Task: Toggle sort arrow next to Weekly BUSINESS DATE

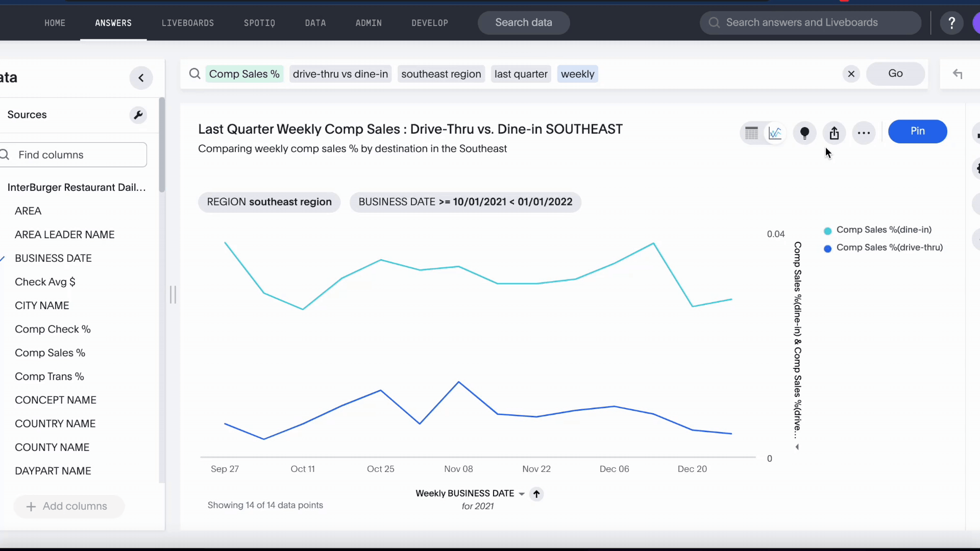Action: (x=536, y=494)
